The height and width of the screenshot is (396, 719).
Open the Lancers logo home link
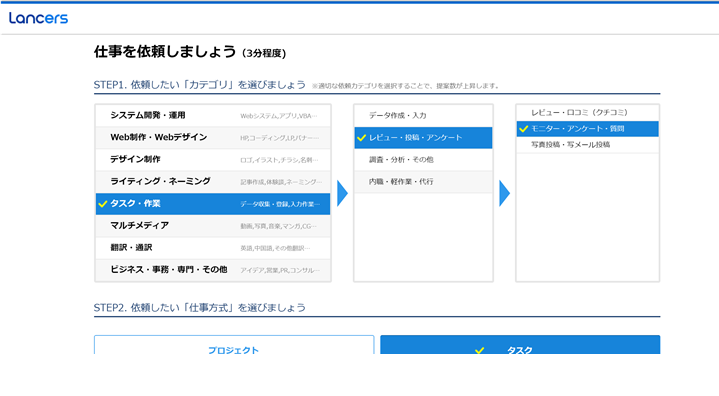click(38, 18)
